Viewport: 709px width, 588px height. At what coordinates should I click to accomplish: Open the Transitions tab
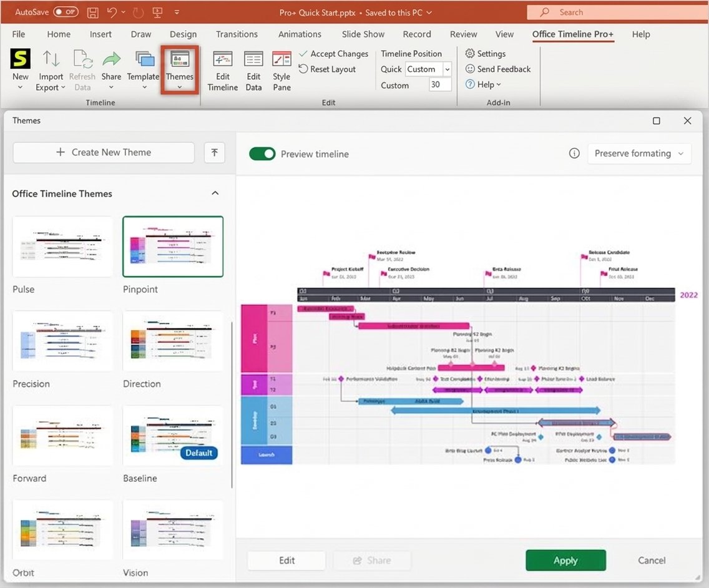237,34
